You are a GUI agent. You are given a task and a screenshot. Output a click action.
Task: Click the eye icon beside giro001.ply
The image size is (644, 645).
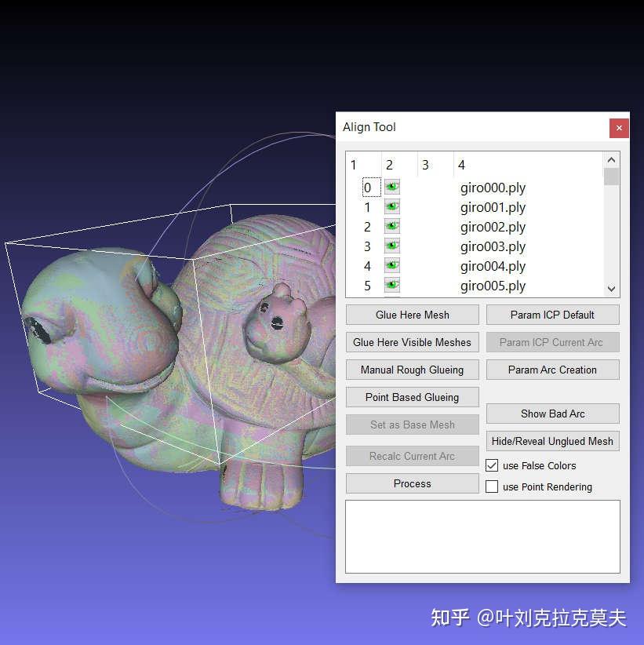pos(391,206)
